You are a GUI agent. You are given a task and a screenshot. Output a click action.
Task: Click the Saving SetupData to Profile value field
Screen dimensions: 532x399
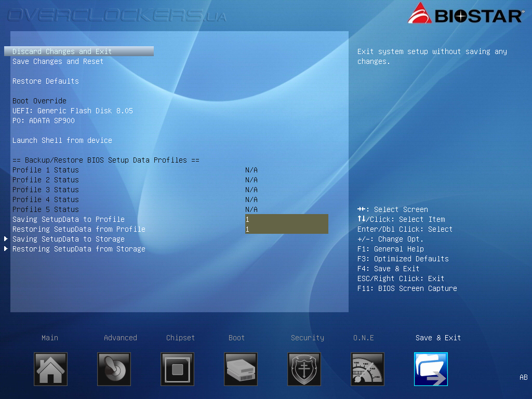[x=287, y=219]
